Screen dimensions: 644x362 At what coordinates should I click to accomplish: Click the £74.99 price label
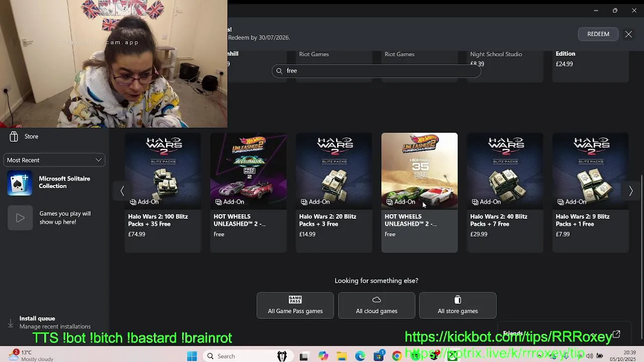(136, 234)
